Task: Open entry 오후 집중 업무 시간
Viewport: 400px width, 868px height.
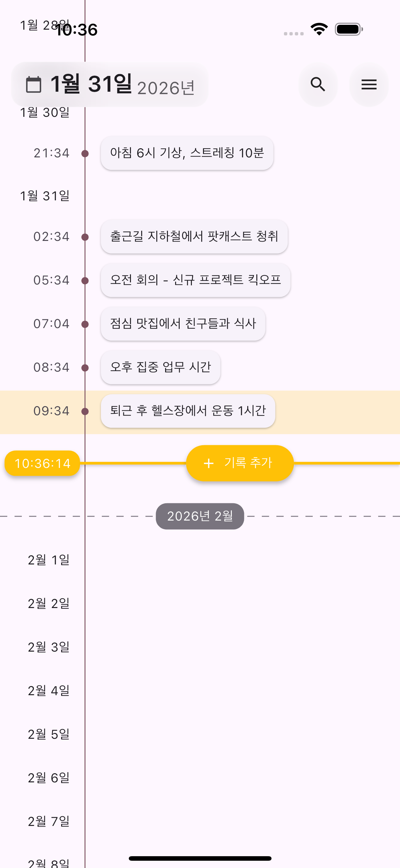Action: [161, 367]
